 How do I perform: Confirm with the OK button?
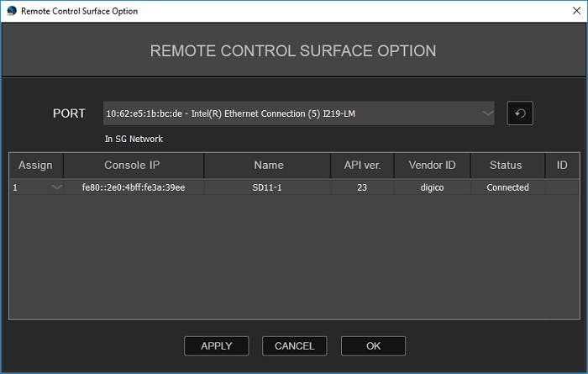click(x=373, y=345)
